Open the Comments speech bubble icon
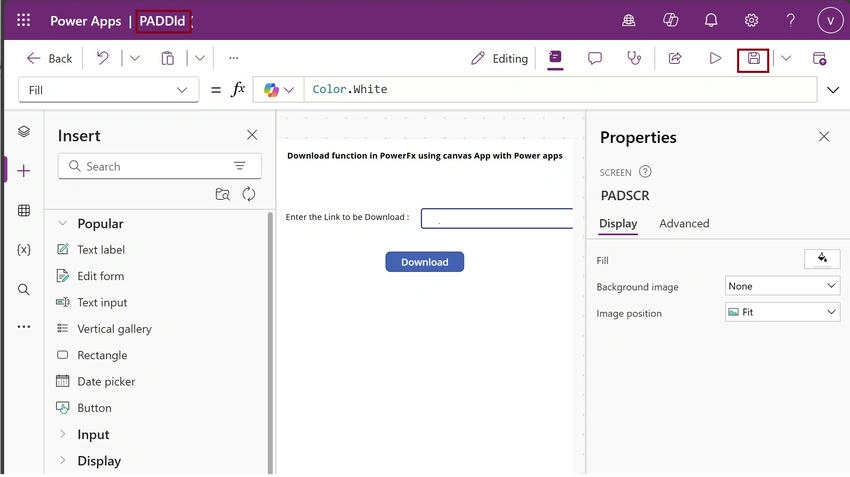Image resolution: width=850 pixels, height=477 pixels. tap(595, 59)
